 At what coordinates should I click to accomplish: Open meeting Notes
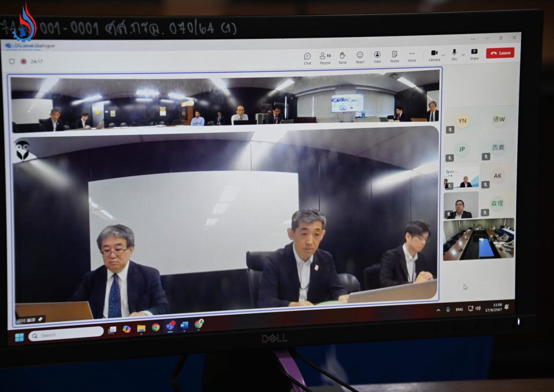point(394,56)
